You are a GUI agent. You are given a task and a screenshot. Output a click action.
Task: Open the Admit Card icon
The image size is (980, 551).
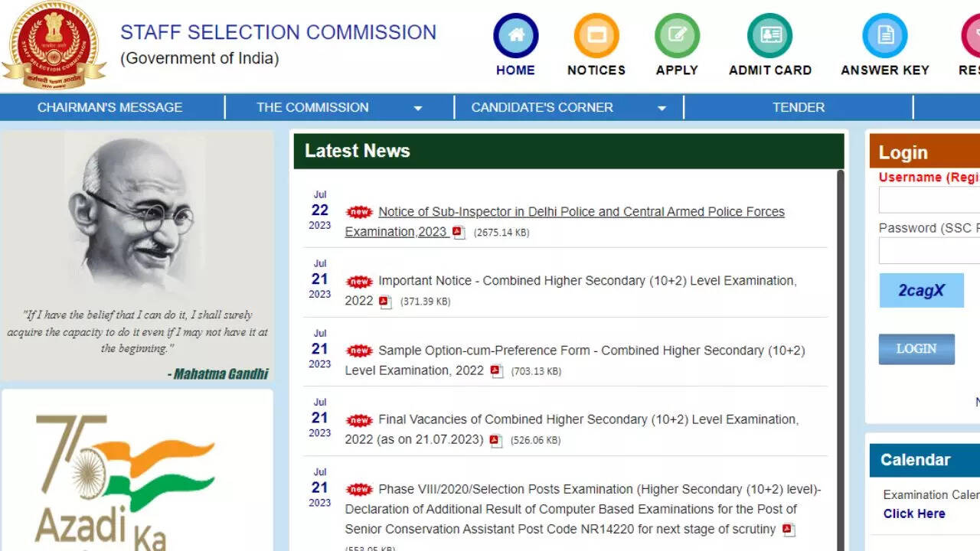coord(769,36)
